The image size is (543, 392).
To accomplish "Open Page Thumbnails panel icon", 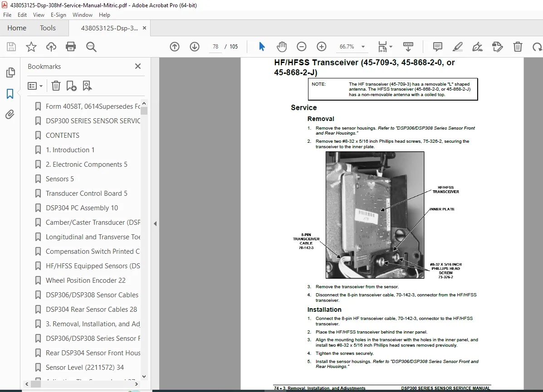I will click(10, 73).
